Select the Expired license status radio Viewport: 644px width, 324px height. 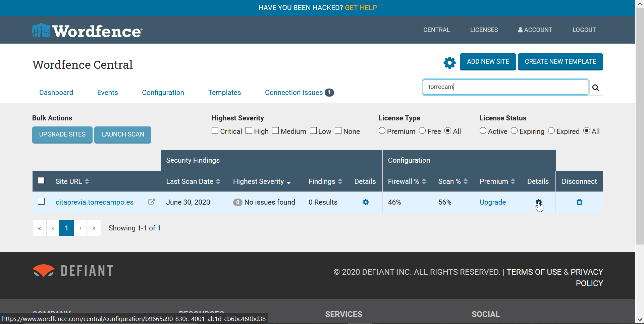[x=551, y=131]
